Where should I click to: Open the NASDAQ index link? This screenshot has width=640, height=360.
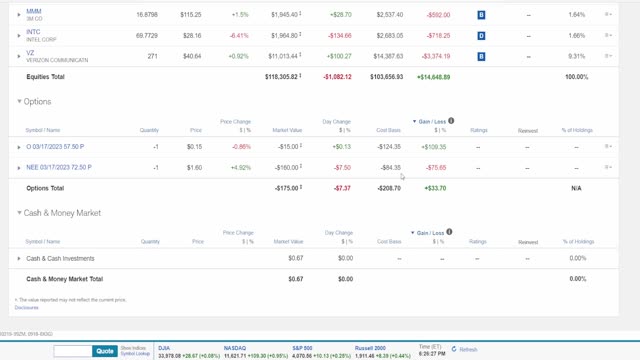tap(235, 348)
